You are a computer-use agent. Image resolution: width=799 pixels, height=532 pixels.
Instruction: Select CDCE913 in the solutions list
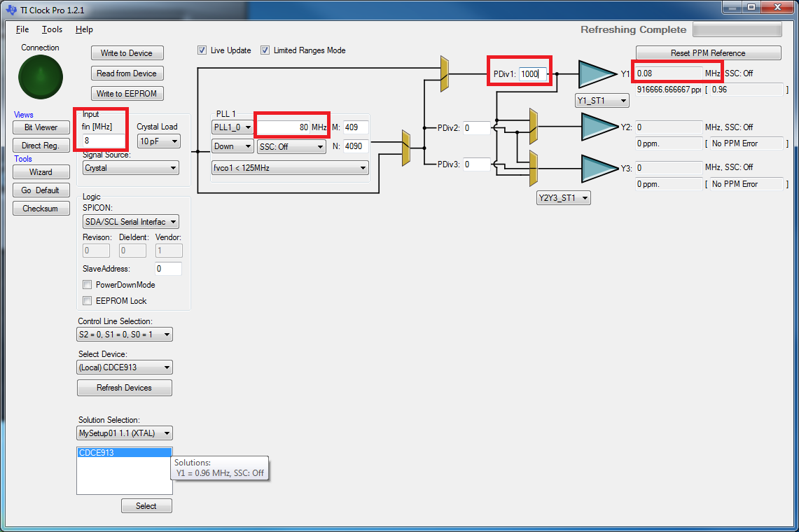pyautogui.click(x=125, y=452)
